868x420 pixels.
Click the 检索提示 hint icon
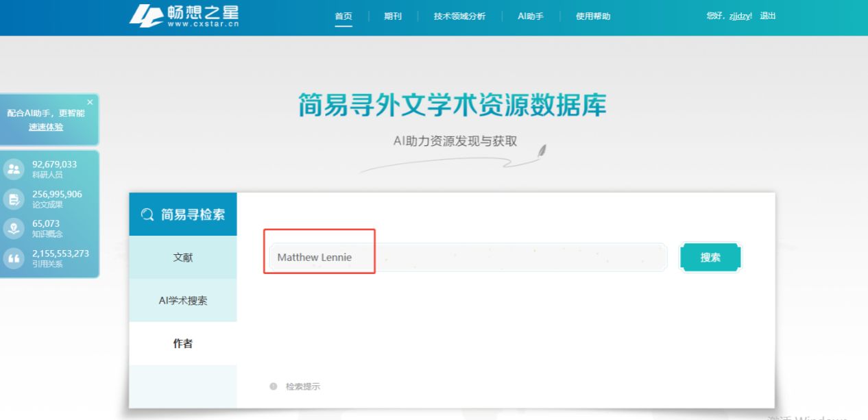click(x=274, y=386)
